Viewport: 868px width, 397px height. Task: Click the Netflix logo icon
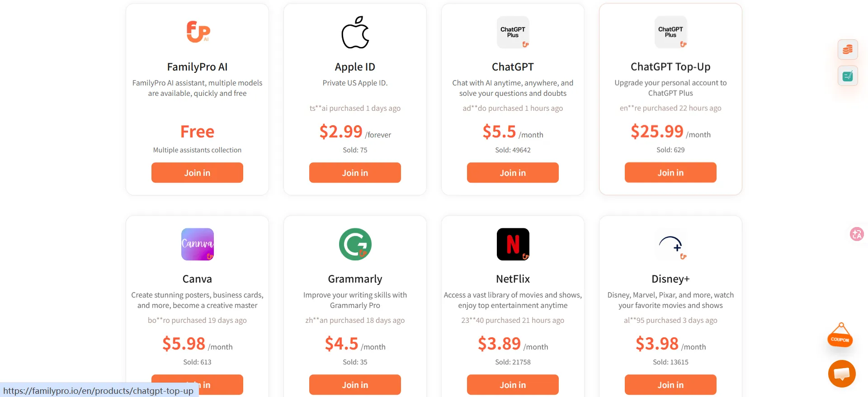(x=513, y=244)
